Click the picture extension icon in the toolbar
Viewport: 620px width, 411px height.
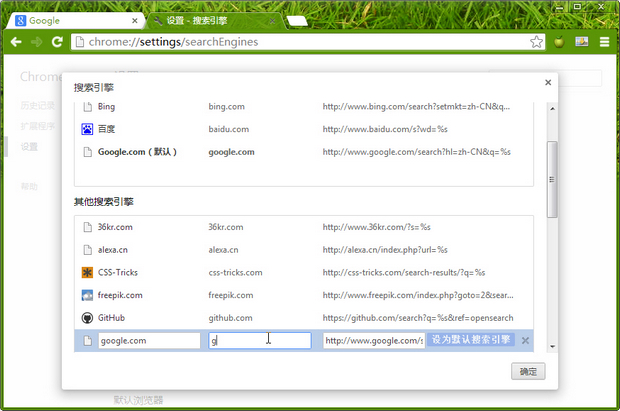pos(581,41)
